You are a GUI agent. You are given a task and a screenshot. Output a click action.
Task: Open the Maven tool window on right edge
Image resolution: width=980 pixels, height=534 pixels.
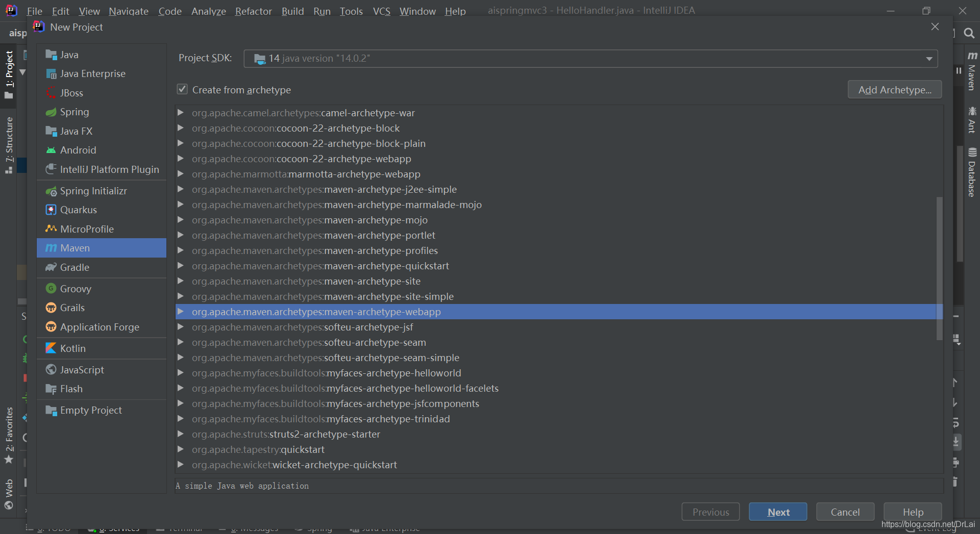click(x=972, y=71)
